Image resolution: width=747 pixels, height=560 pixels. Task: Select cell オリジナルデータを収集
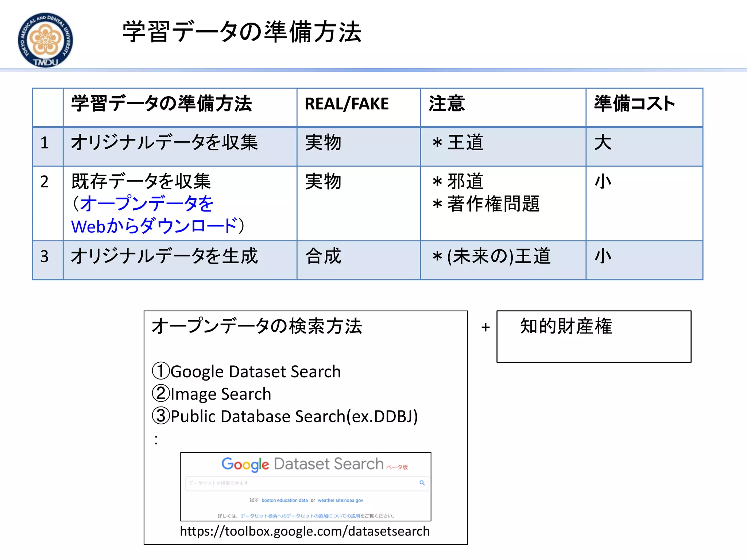(x=165, y=143)
